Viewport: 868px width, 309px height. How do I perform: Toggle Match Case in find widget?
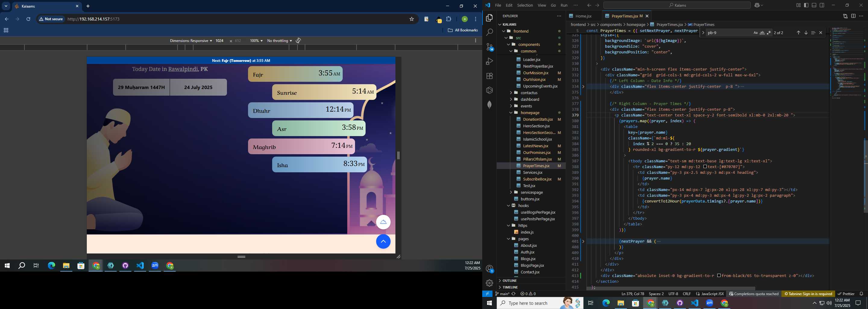click(756, 33)
